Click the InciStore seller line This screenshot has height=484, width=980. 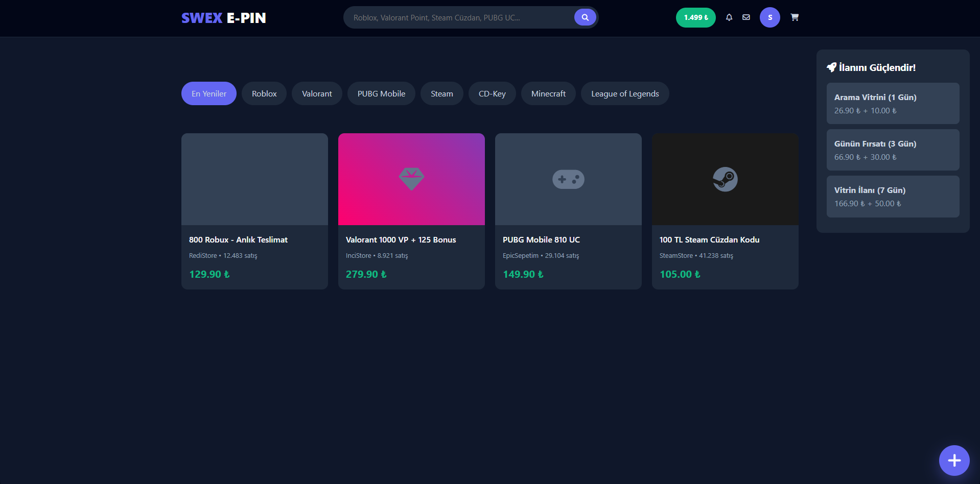[x=377, y=255]
